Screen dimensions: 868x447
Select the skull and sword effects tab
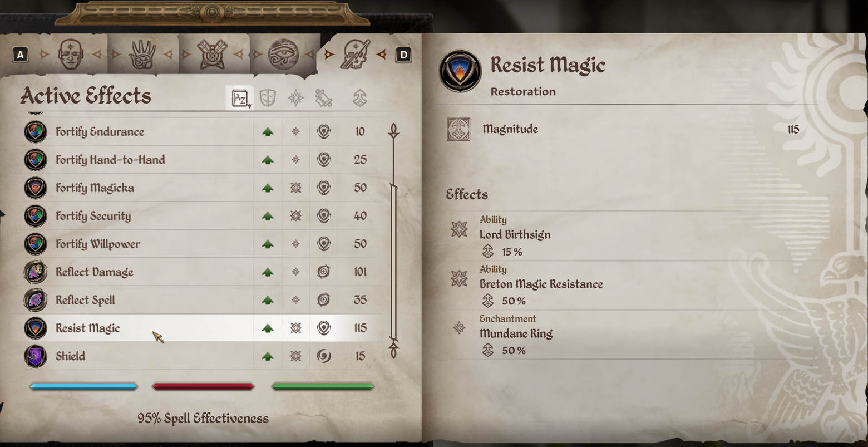click(x=355, y=55)
